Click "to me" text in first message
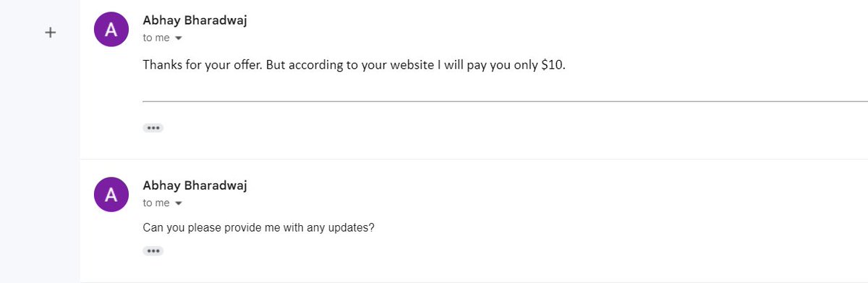Viewport: 868px width, 283px height. point(156,38)
